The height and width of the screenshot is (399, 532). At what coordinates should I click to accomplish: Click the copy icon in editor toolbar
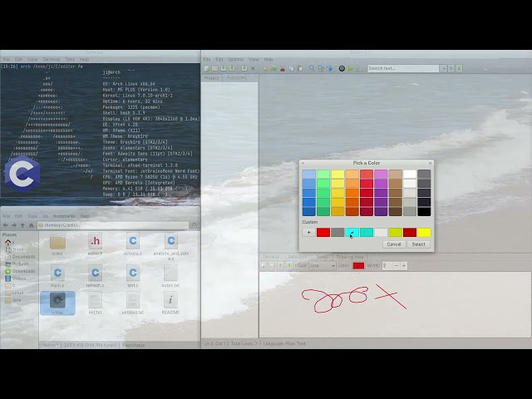click(x=291, y=68)
